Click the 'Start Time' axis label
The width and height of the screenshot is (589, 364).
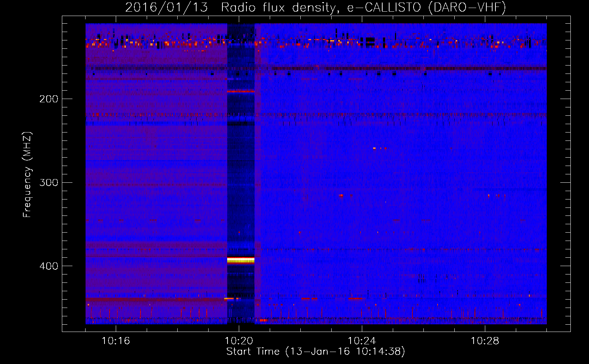coord(316,351)
